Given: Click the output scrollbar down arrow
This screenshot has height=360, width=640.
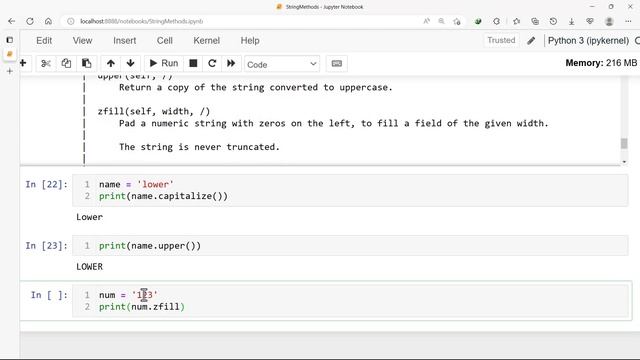Looking at the screenshot, I should [624, 162].
